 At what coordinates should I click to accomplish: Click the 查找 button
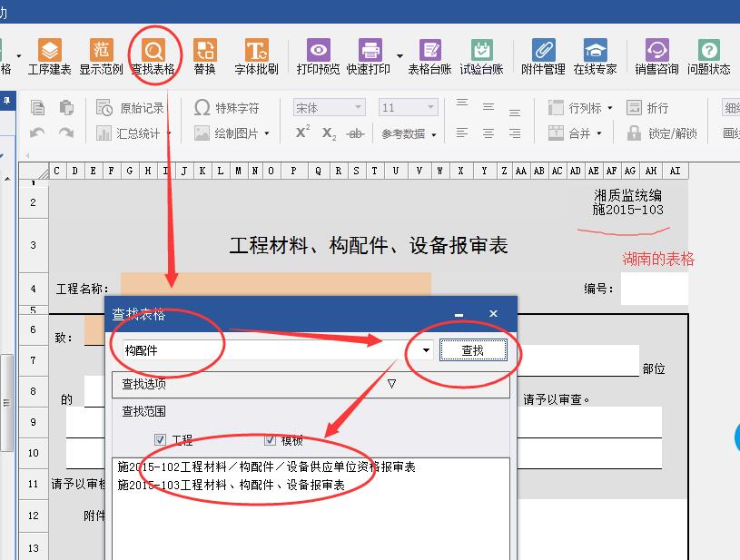coord(473,350)
